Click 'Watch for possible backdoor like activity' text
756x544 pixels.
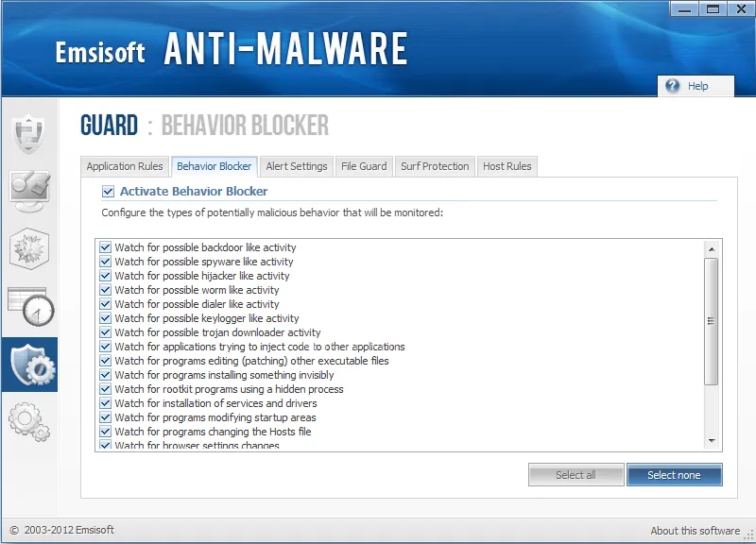205,247
